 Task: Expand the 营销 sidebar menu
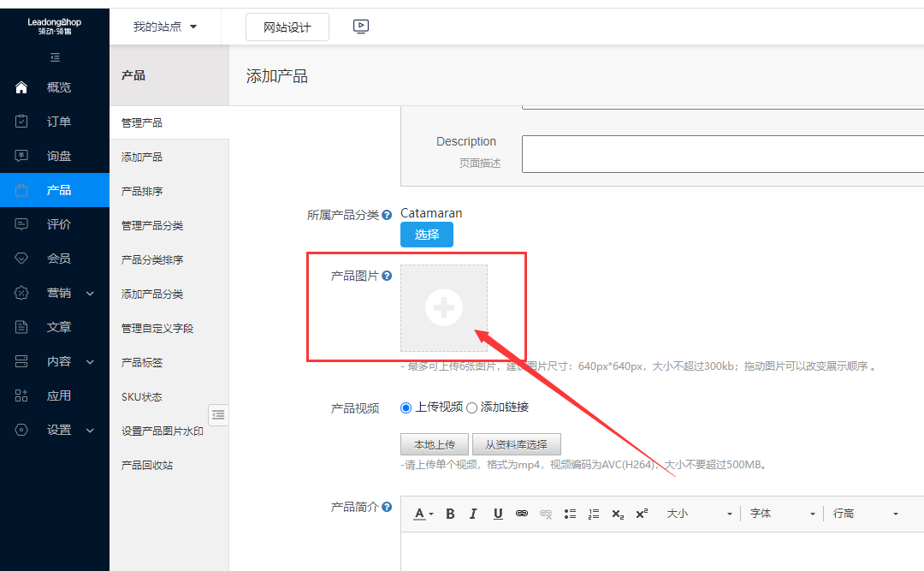pos(56,293)
